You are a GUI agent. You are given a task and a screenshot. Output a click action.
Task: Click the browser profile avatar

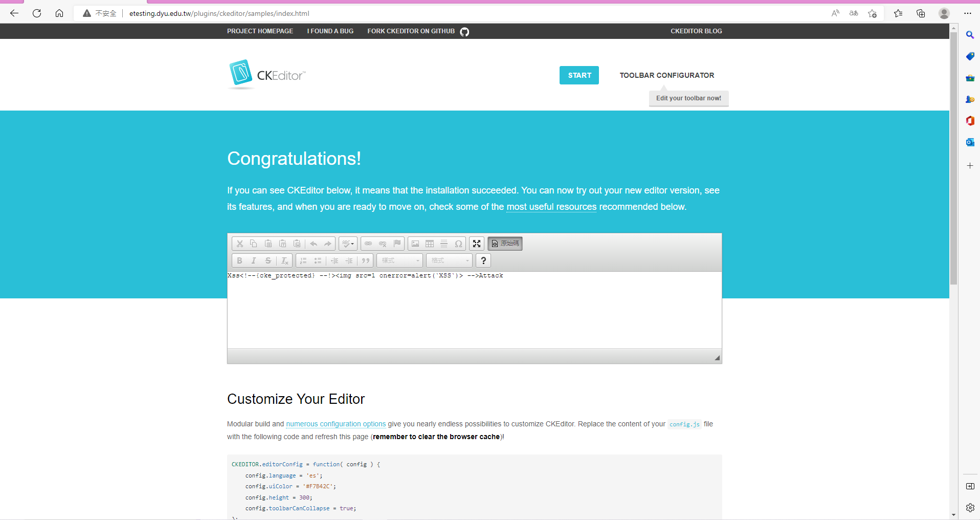(x=944, y=13)
